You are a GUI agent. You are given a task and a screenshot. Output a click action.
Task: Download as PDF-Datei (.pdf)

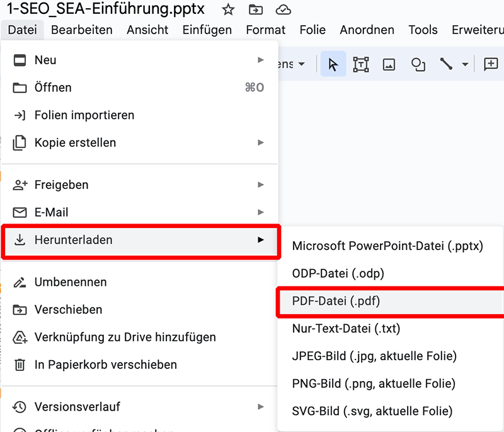point(336,301)
